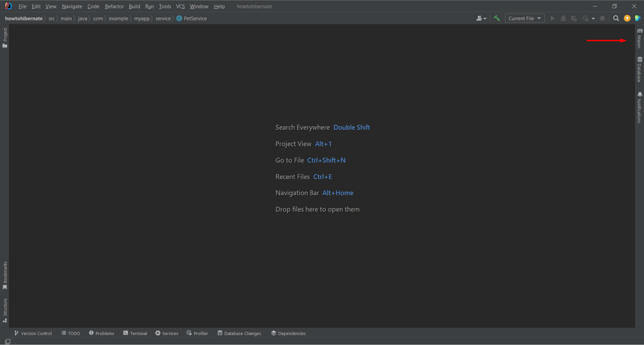Click the java breadcrumb
644x345 pixels.
82,18
